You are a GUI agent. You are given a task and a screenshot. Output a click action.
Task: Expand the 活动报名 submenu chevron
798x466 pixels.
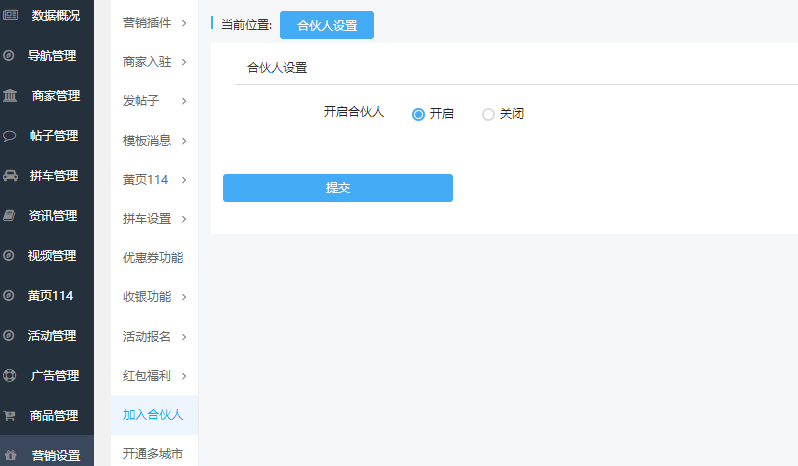click(184, 337)
